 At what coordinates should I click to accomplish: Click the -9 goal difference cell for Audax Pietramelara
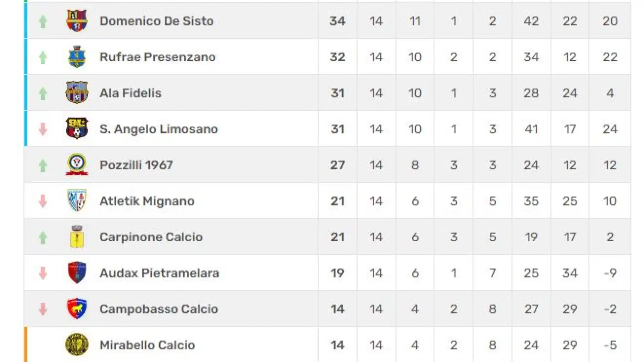click(610, 273)
